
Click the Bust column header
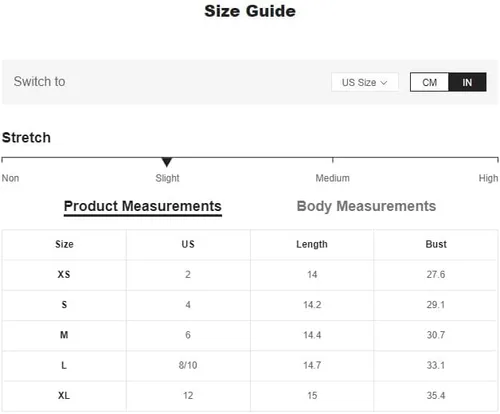[436, 244]
